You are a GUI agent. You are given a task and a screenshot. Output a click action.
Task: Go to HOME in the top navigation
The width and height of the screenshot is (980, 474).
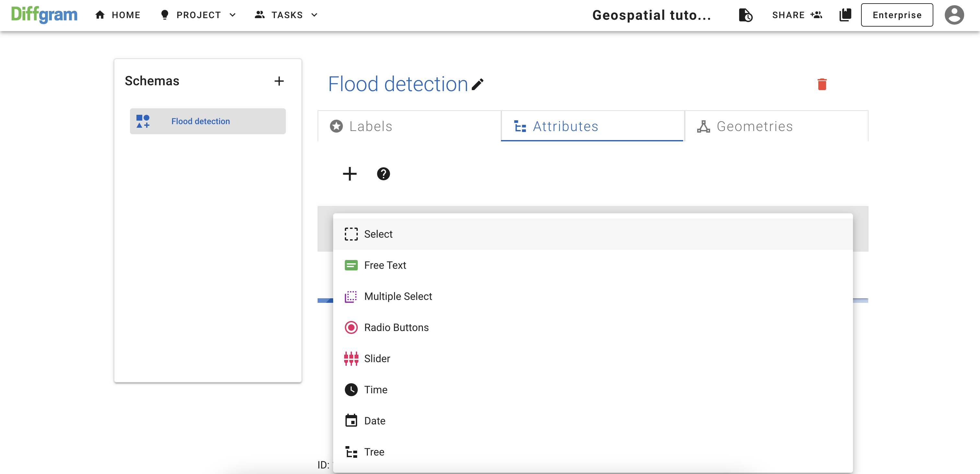tap(118, 15)
